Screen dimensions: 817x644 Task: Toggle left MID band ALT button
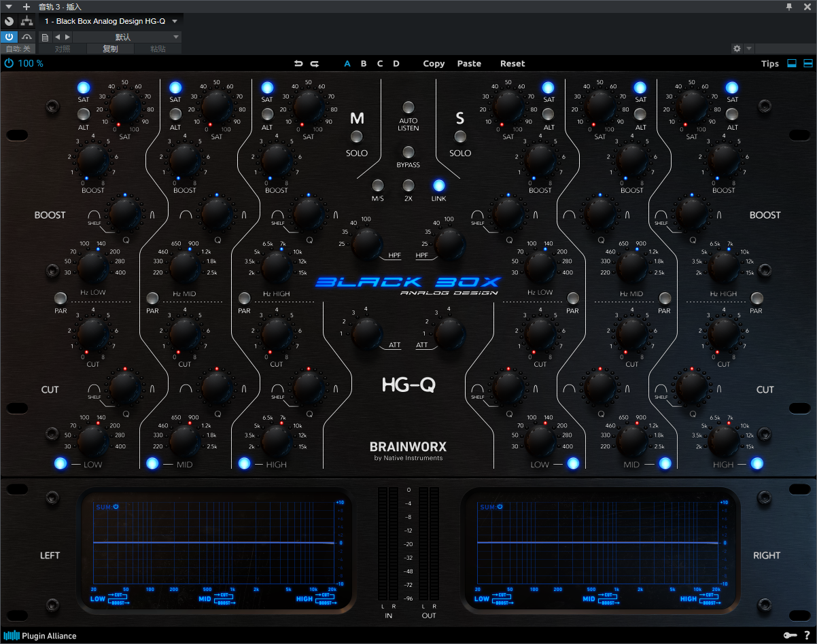click(x=175, y=114)
